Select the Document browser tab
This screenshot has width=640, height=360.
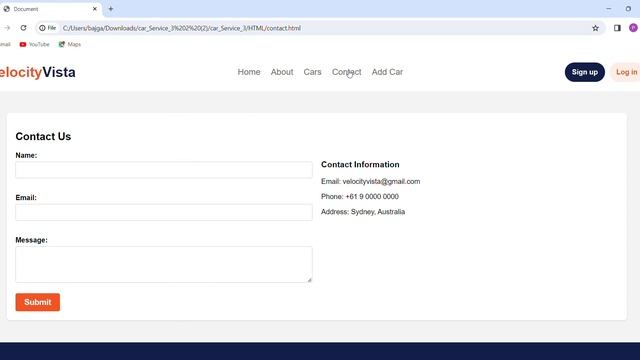click(50, 9)
